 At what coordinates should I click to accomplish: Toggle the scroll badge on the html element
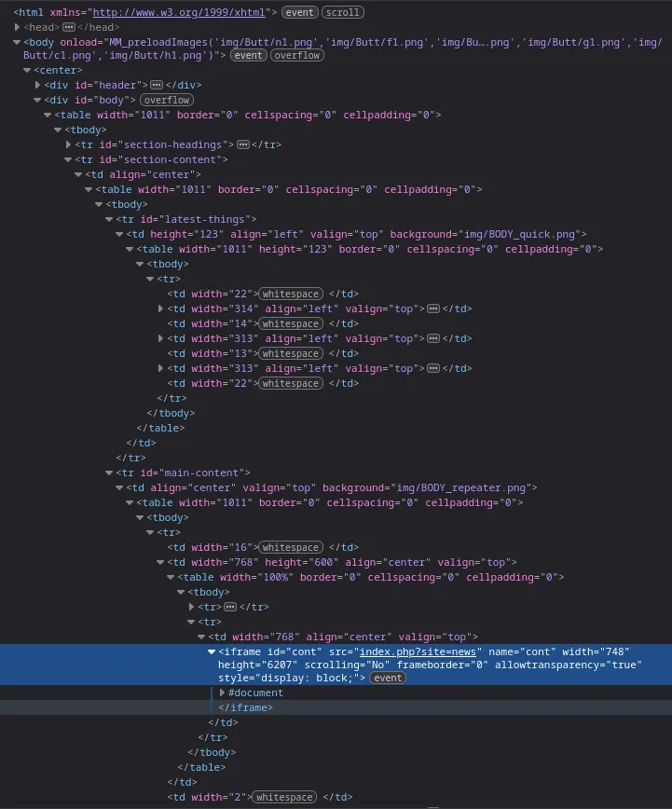click(343, 12)
